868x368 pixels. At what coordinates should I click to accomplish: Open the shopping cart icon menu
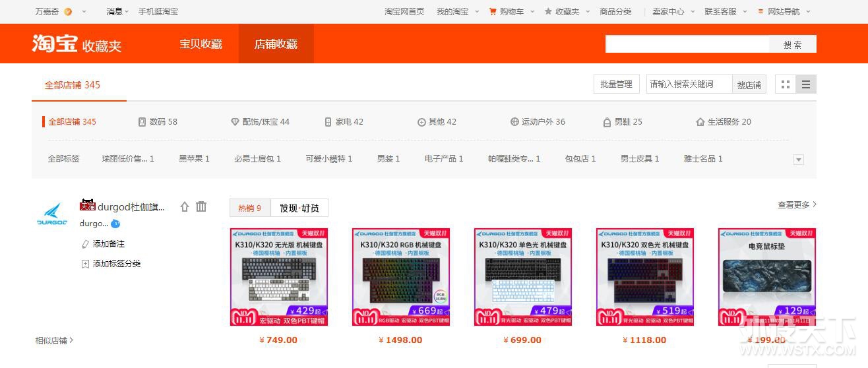[493, 11]
